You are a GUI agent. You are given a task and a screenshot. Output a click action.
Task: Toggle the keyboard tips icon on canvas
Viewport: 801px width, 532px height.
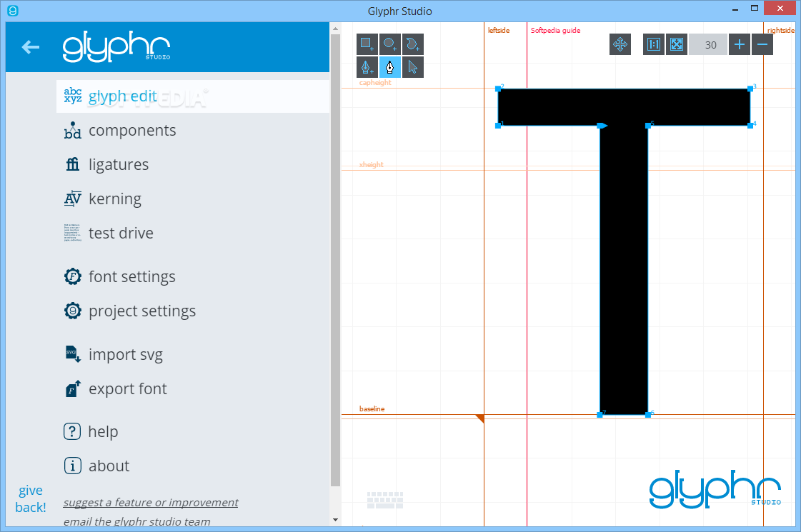(385, 500)
